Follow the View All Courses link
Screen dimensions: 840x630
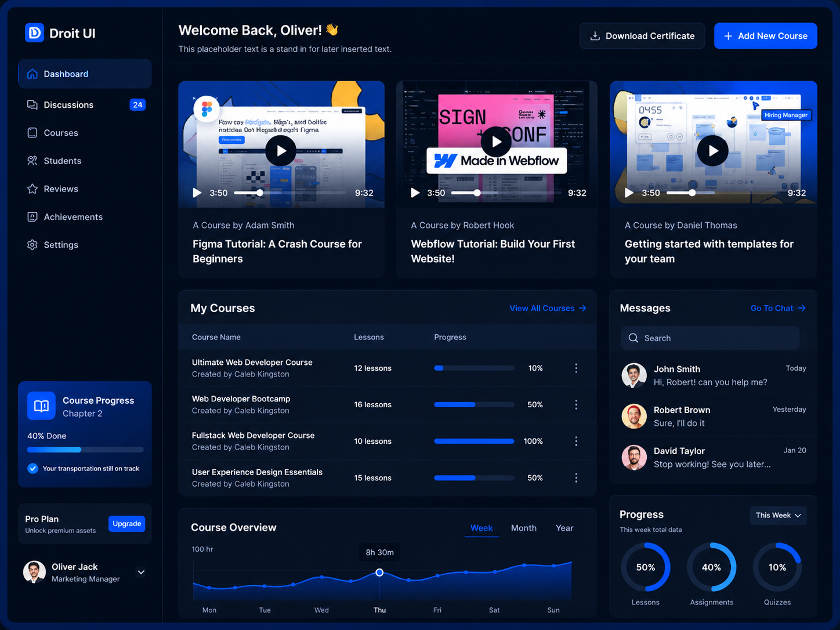(548, 308)
